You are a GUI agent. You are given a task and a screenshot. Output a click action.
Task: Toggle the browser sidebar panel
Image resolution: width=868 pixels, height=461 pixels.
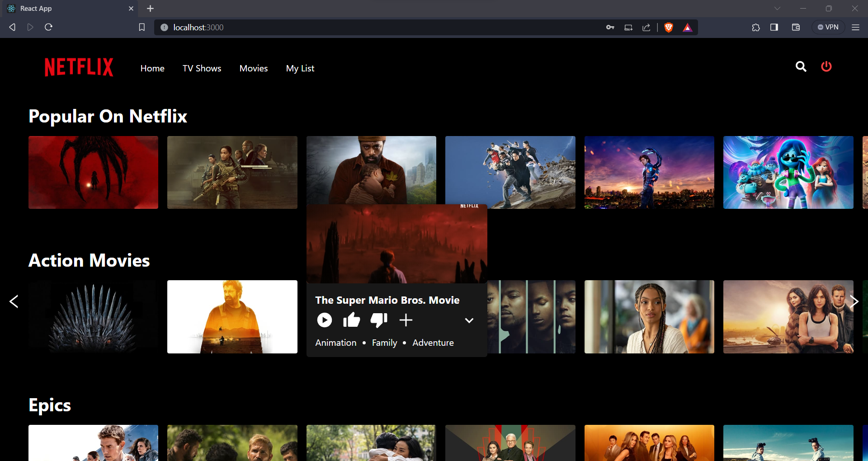[774, 27]
